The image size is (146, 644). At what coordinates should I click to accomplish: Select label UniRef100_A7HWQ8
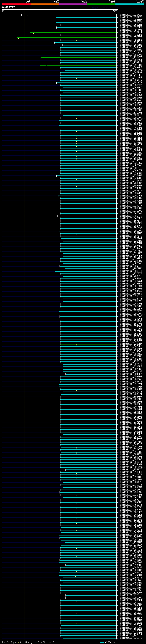131,50
